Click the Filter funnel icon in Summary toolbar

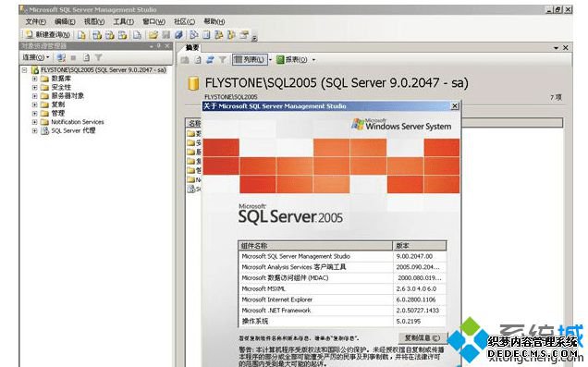coord(223,59)
